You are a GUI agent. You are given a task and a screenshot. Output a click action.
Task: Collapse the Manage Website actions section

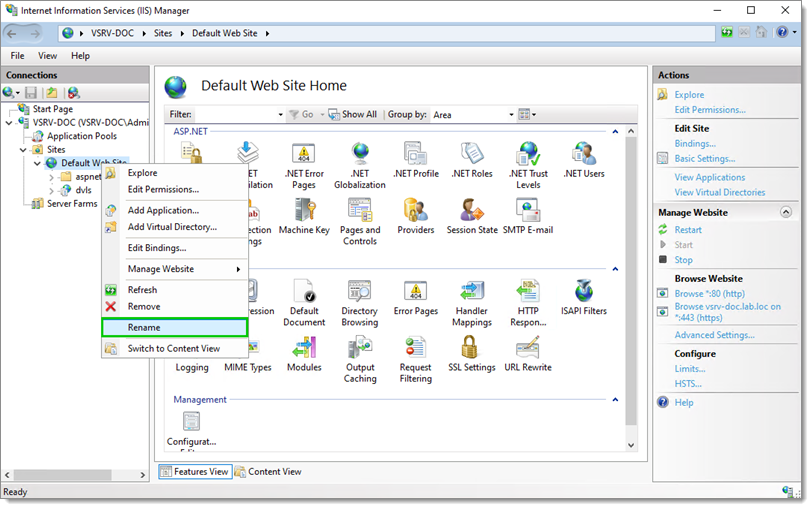[786, 212]
